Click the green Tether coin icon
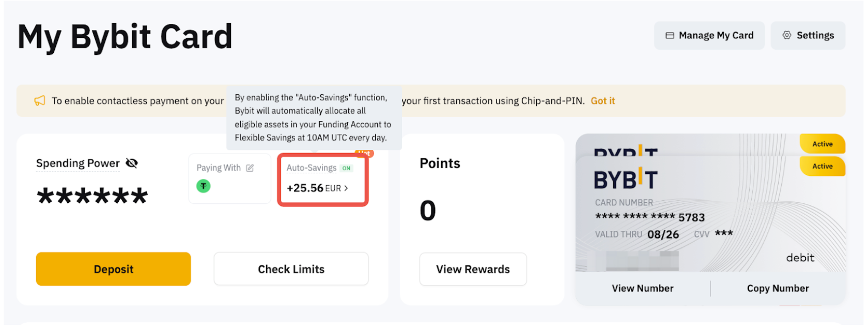 pyautogui.click(x=204, y=186)
